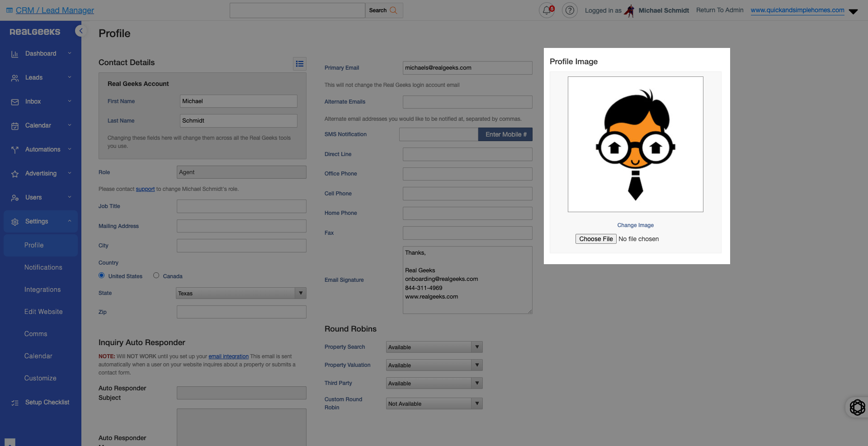Click the Leads people icon

click(14, 78)
